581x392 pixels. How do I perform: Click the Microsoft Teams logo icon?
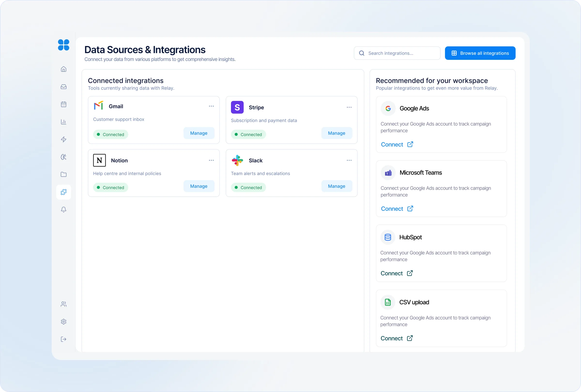coord(388,172)
